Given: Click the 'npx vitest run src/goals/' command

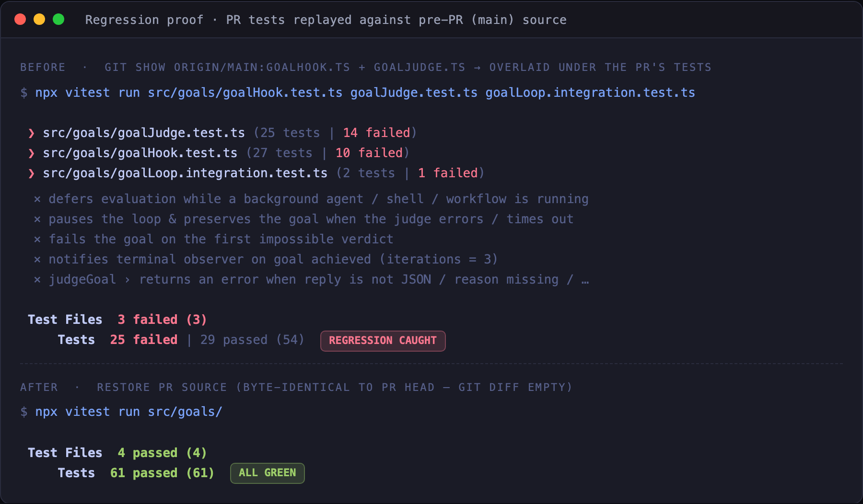Looking at the screenshot, I should click(x=128, y=412).
